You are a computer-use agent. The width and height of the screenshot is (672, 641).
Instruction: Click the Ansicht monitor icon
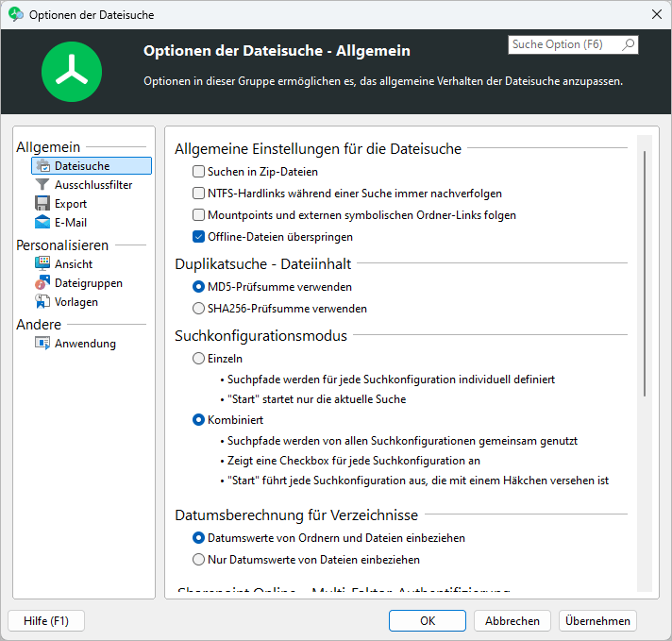coord(42,263)
